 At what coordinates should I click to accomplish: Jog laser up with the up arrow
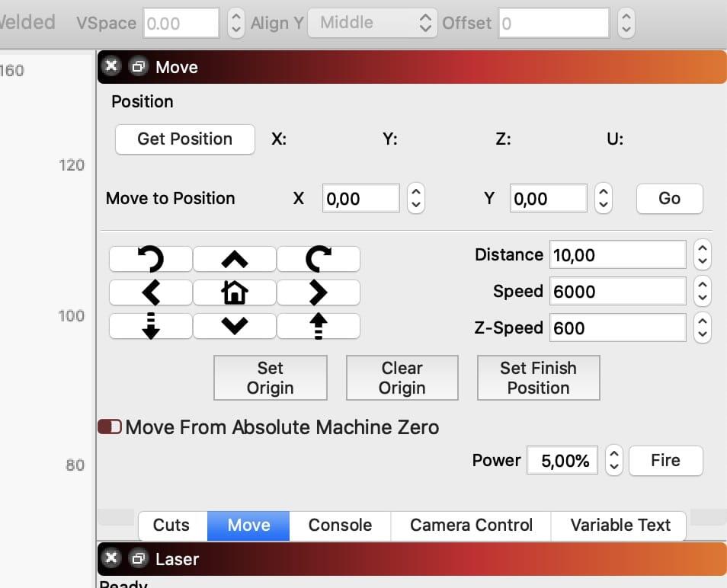coord(235,260)
